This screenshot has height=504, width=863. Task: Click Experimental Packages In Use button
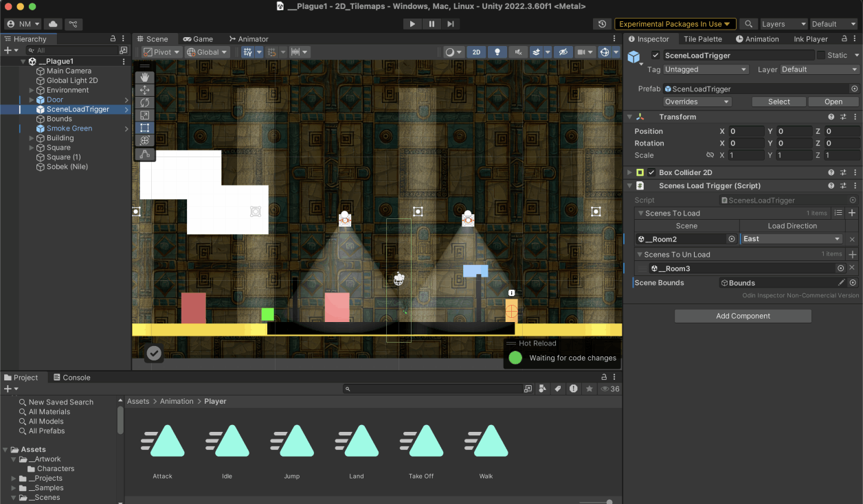click(x=675, y=24)
